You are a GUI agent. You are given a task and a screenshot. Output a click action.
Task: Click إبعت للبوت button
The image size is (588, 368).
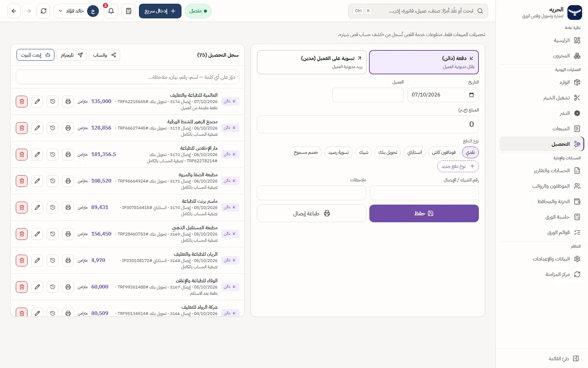[x=35, y=55]
